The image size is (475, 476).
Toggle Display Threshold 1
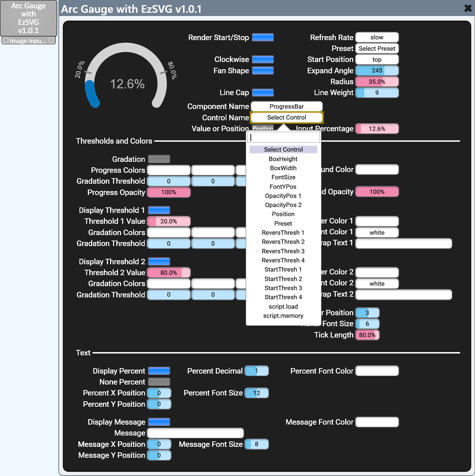(159, 210)
